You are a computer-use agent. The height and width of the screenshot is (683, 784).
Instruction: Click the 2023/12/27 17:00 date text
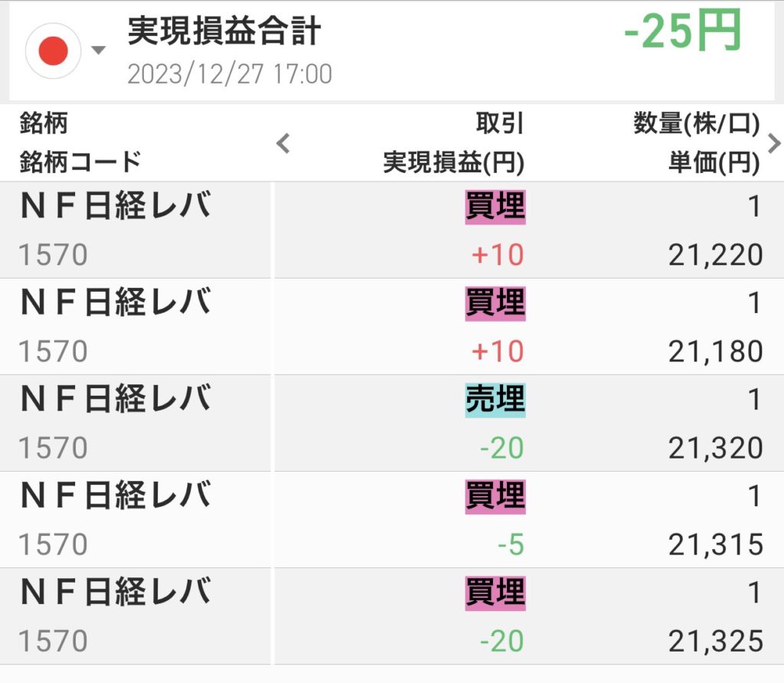tap(229, 74)
